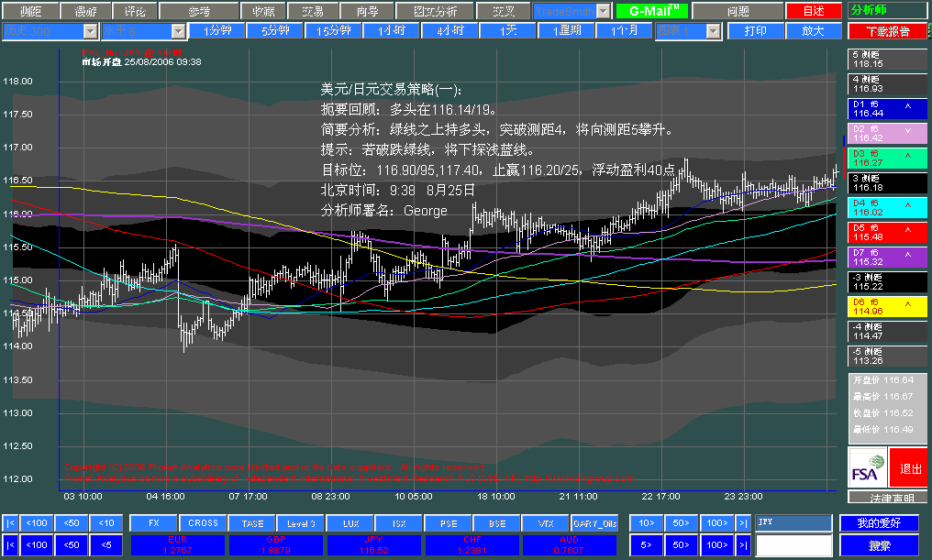Toggle the blue D1 116.44 indicator
This screenshot has height=560, width=932.
tap(887, 109)
